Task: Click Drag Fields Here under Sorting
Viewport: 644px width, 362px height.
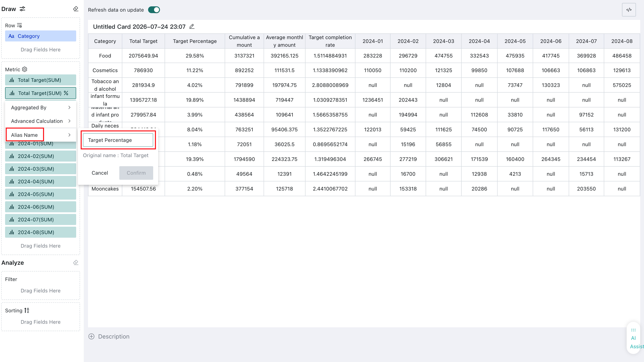Action: click(x=40, y=322)
